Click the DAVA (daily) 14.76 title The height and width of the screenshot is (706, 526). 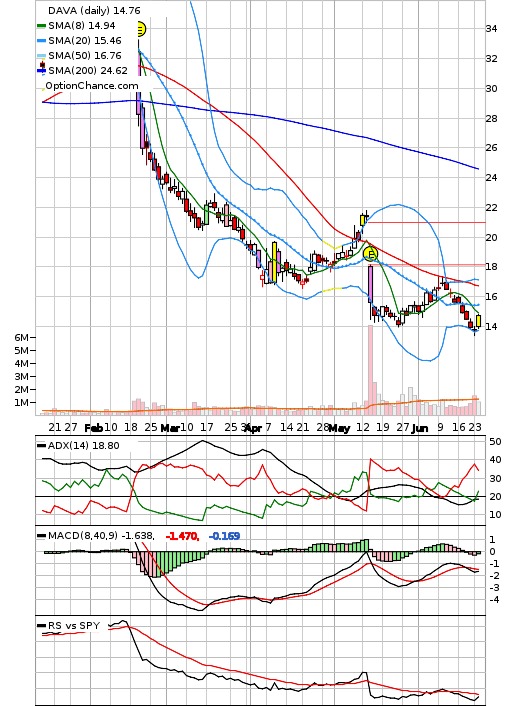(94, 10)
